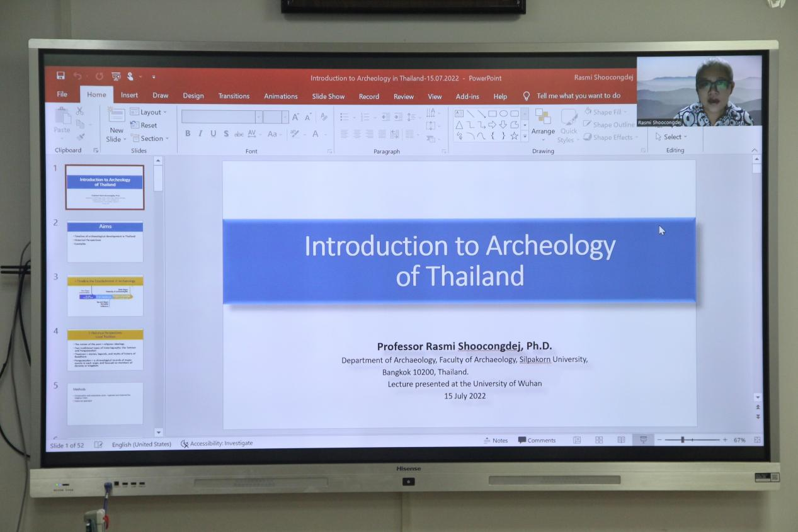Start slideshow from status bar icon

(x=643, y=440)
